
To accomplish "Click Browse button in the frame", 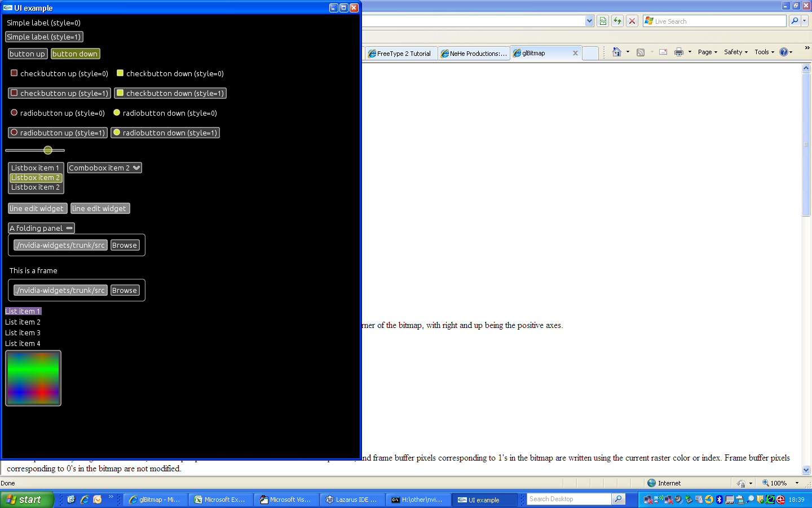I will (124, 290).
